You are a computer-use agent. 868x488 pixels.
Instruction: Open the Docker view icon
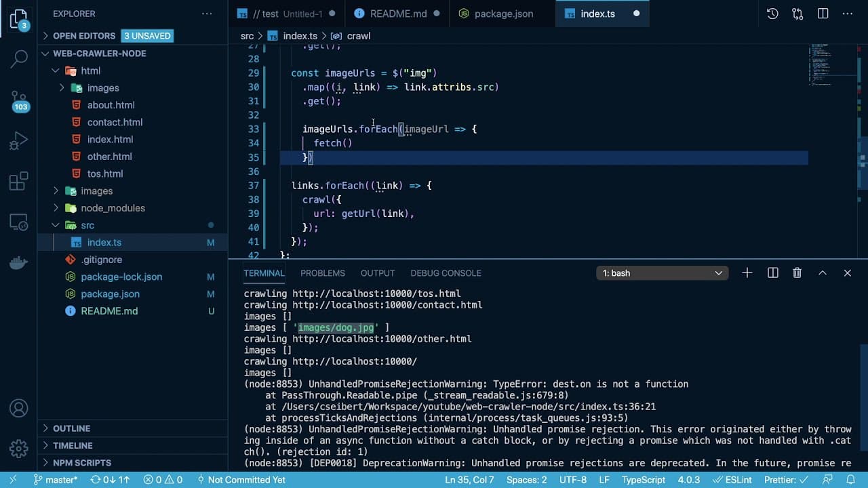pos(18,263)
